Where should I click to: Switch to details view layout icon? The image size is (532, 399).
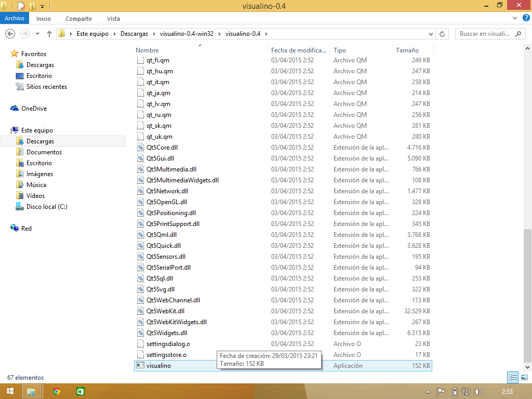(513, 377)
